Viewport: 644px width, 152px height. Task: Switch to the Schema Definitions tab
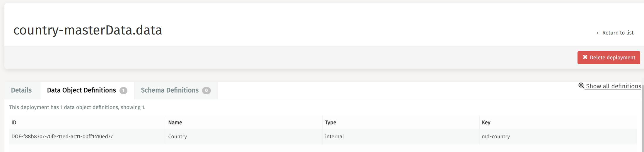[170, 90]
